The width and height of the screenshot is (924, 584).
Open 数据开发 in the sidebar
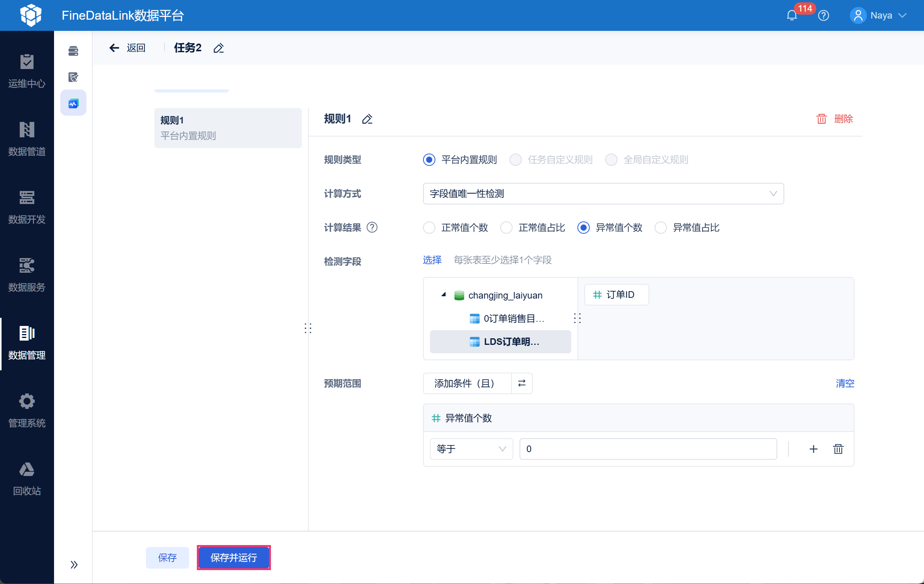27,207
